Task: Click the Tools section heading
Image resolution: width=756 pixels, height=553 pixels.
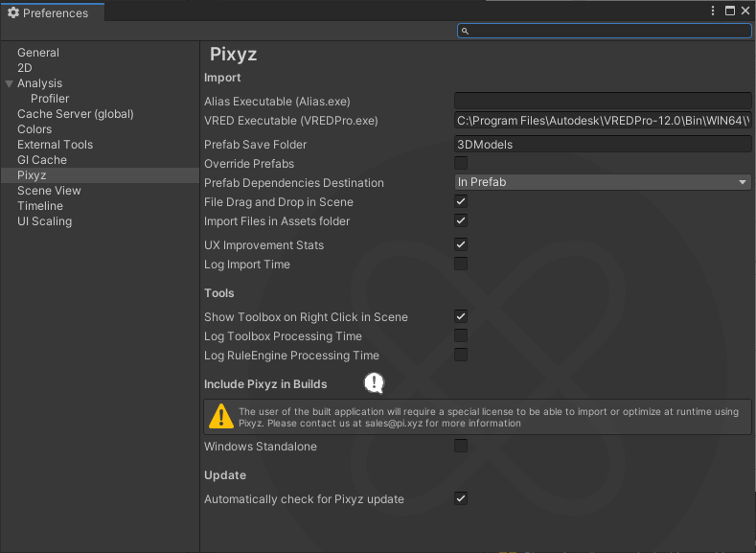Action: point(218,293)
